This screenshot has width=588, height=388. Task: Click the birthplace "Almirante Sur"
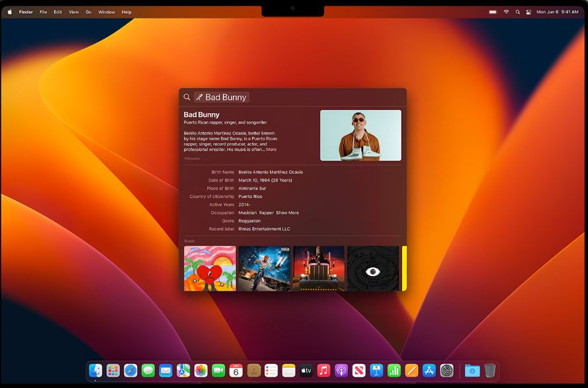tap(253, 188)
